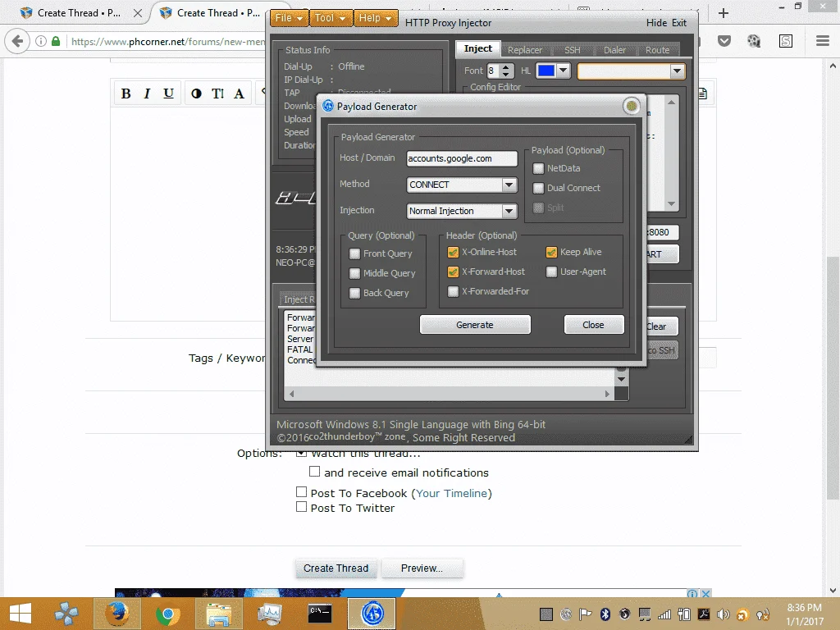Switch to the Route tab

tap(657, 50)
